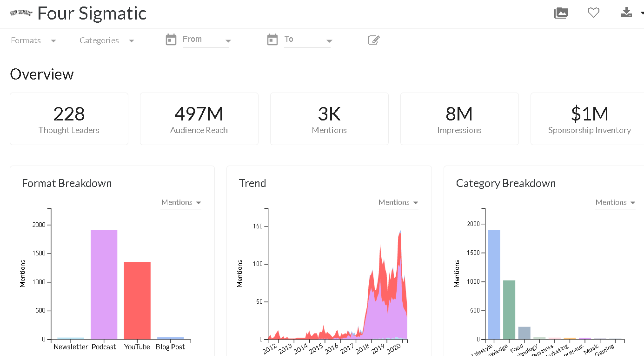
Task: Click the Four Sigmatic page title
Action: click(x=92, y=13)
